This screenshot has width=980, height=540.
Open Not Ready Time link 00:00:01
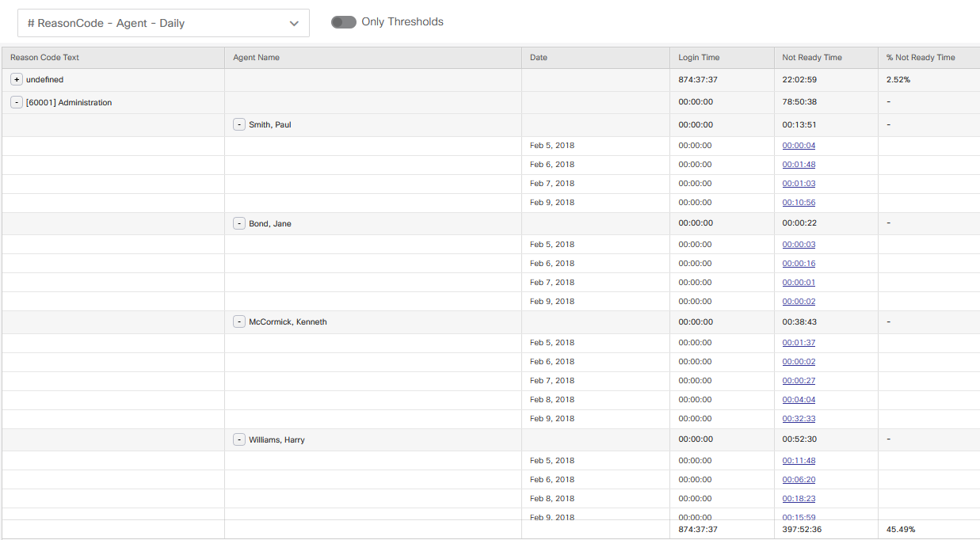coord(799,283)
